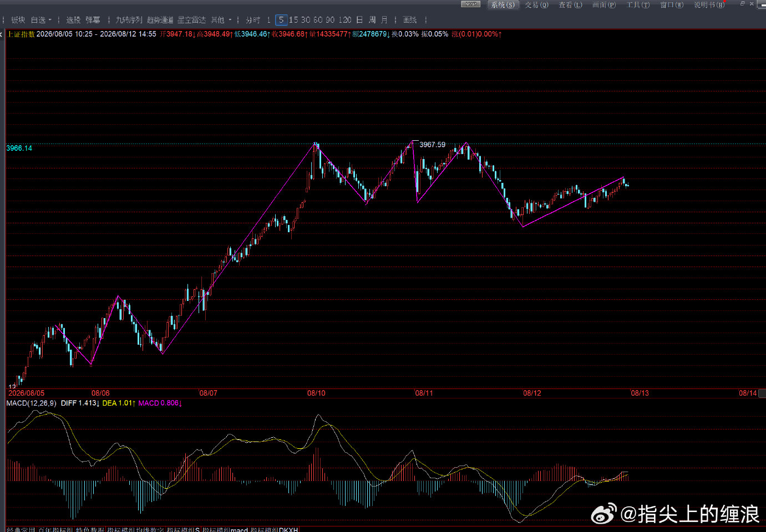This screenshot has width=766, height=532.
Task: Select the 九转序列 indicator
Action: point(129,20)
